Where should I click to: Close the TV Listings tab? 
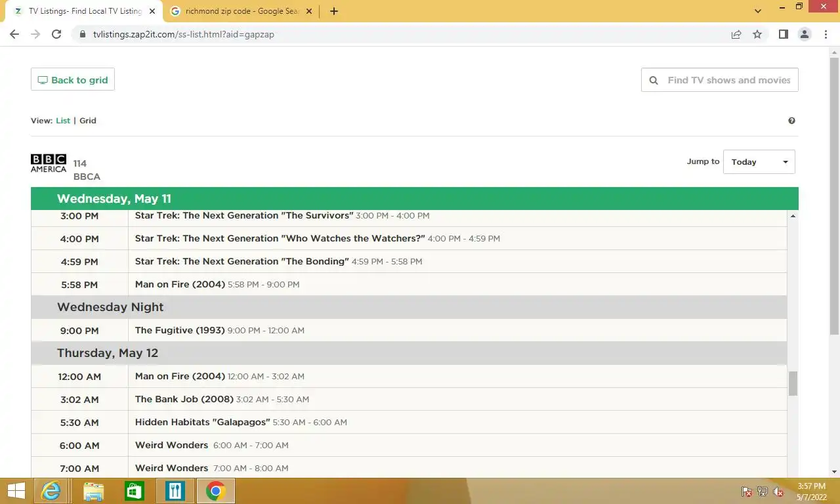pyautogui.click(x=152, y=11)
